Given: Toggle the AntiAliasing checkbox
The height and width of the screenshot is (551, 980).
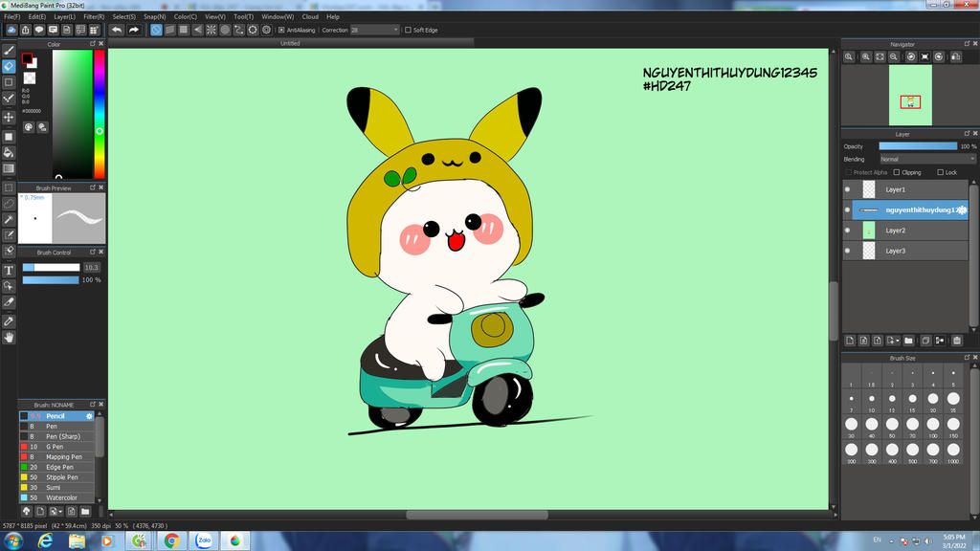Looking at the screenshot, I should (x=280, y=30).
